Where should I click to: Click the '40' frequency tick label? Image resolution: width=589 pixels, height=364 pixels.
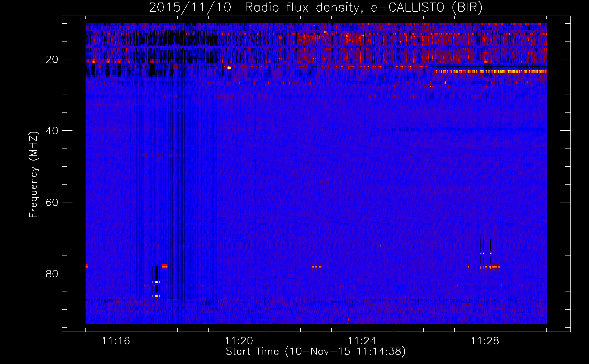click(52, 131)
